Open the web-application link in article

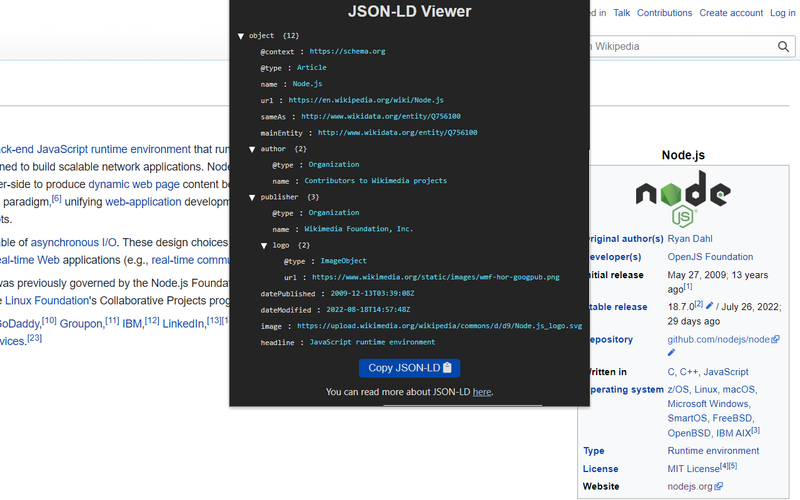(143, 202)
